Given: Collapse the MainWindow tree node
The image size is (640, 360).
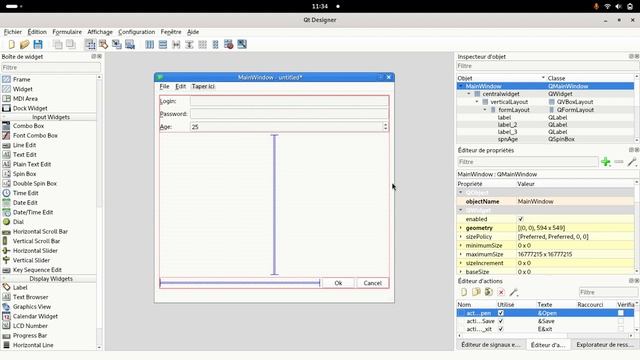Looking at the screenshot, I should click(x=461, y=86).
